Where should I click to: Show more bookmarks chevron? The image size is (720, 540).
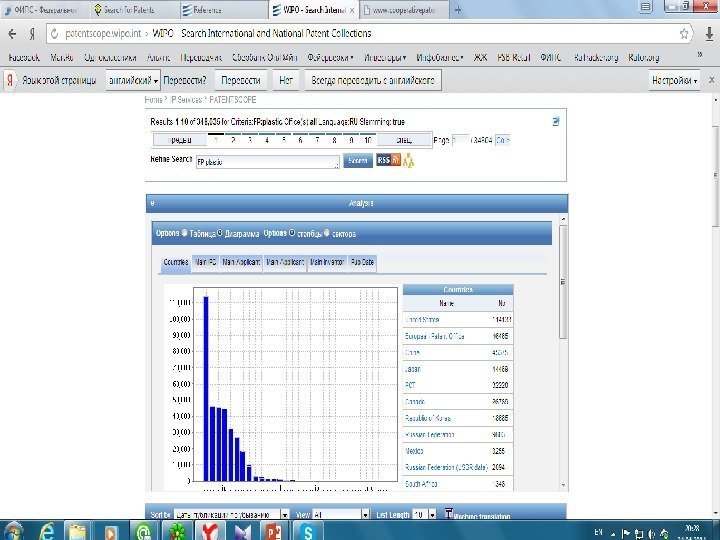pyautogui.click(x=700, y=55)
